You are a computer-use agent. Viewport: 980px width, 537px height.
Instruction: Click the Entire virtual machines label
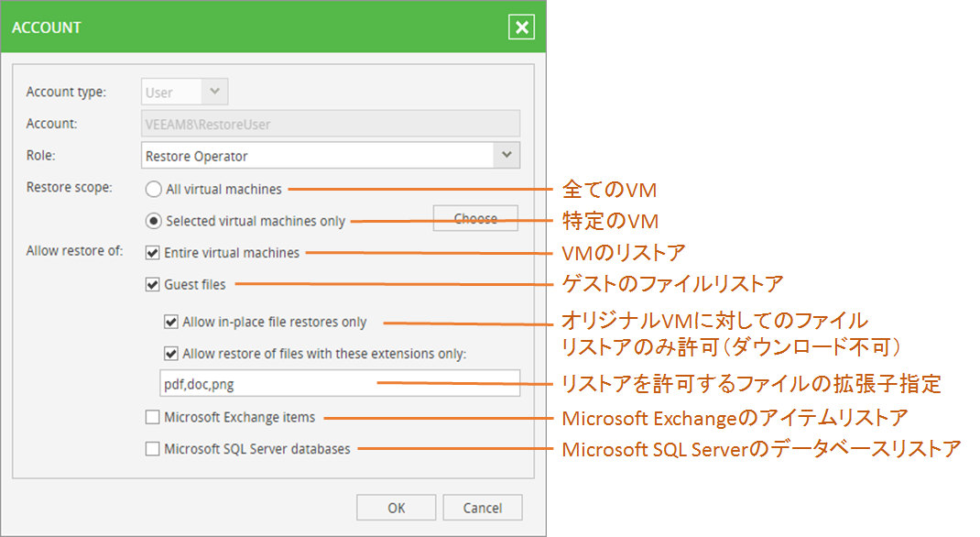[x=232, y=253]
